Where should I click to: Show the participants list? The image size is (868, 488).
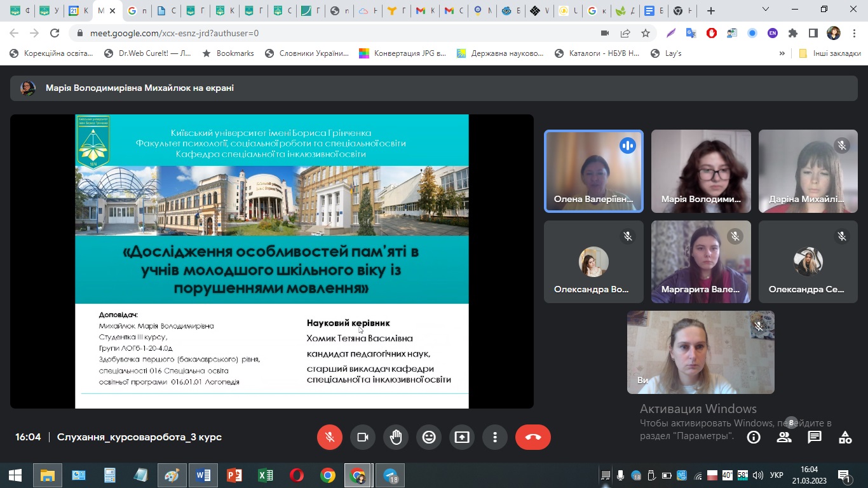[784, 437]
